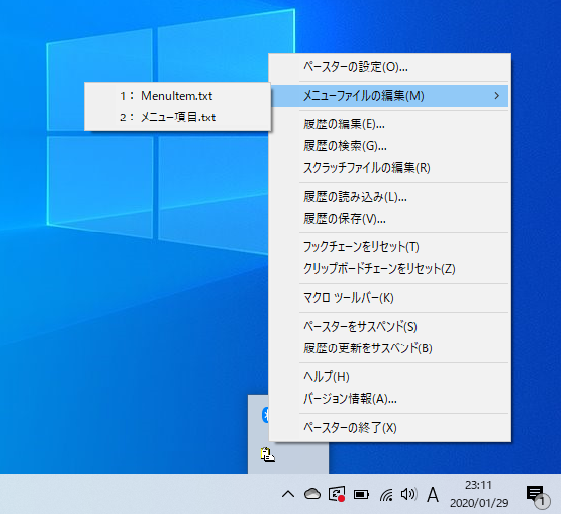Screen dimensions: 561x517
Task: Open ヘルプ(H) from the context menu
Action: point(389,377)
